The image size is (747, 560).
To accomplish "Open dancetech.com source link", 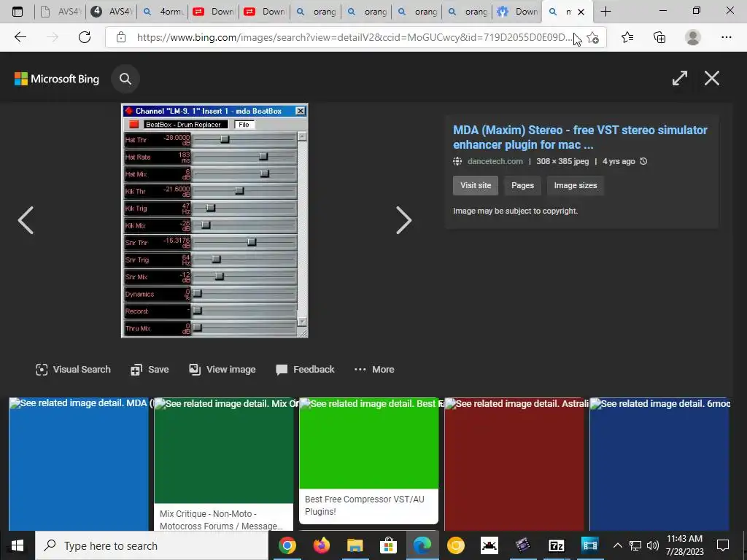I will 495,161.
